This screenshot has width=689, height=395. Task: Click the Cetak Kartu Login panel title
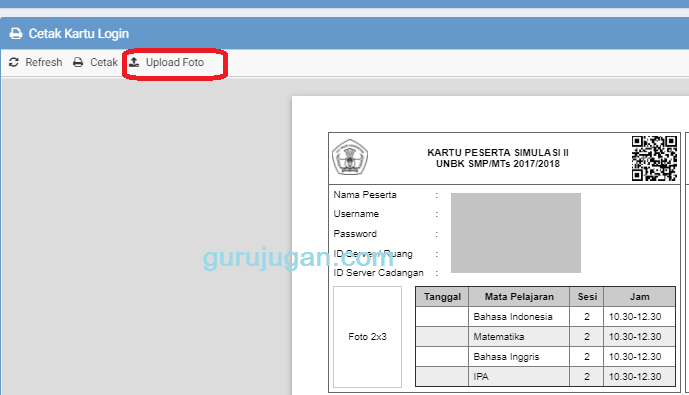click(x=79, y=34)
